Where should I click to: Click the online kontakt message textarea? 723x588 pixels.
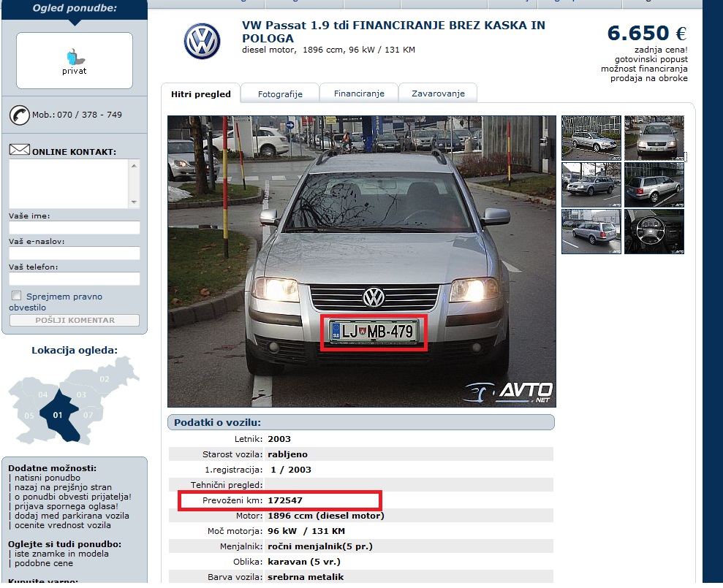pos(69,184)
